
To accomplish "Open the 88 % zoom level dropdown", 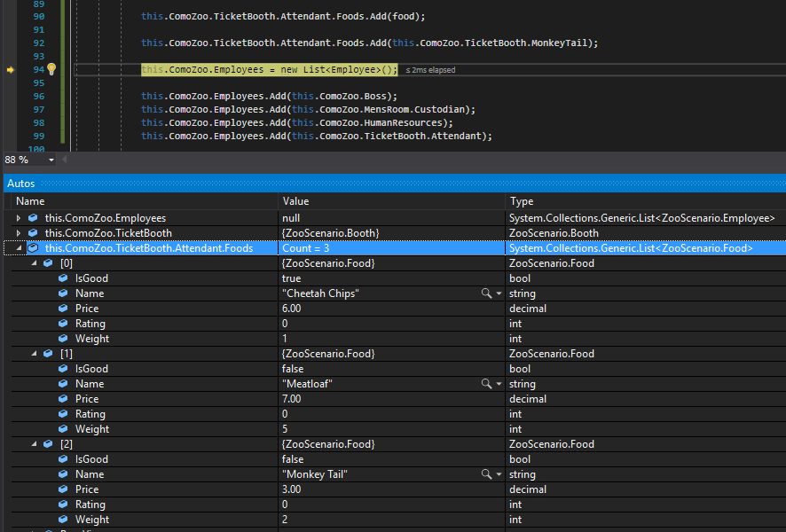I will coord(51,160).
